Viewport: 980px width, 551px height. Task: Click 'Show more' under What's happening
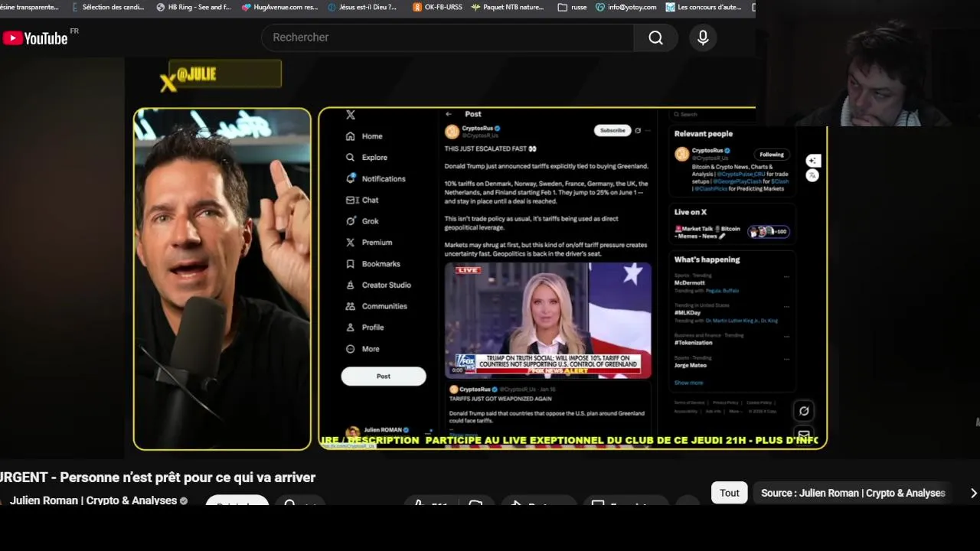tap(688, 383)
